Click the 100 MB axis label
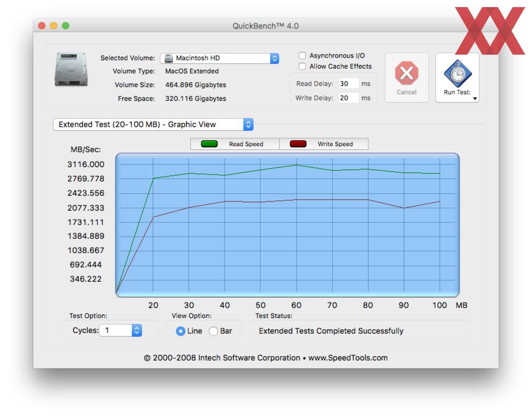The image size is (532, 416). (x=439, y=305)
